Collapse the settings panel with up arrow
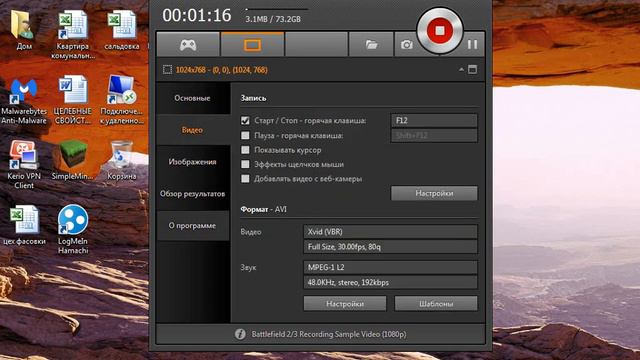 pyautogui.click(x=461, y=70)
